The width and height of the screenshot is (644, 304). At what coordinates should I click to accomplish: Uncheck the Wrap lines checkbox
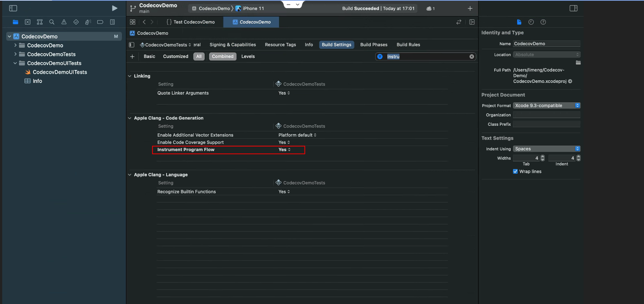point(515,172)
